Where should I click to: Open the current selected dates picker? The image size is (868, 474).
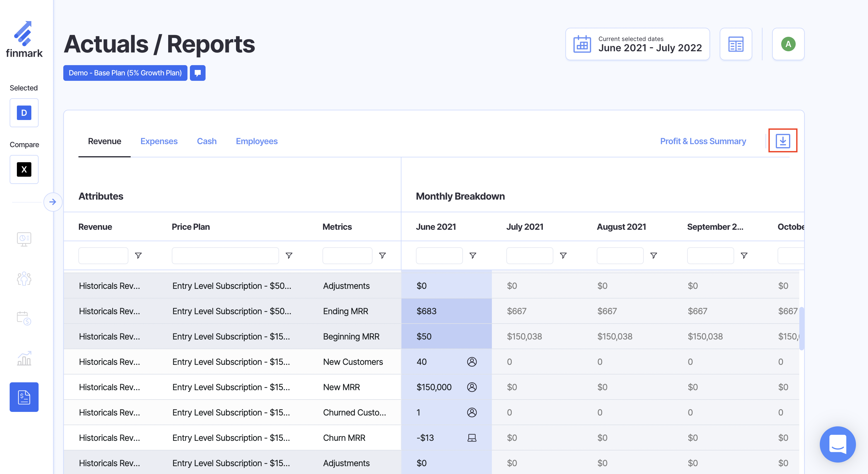coord(637,44)
